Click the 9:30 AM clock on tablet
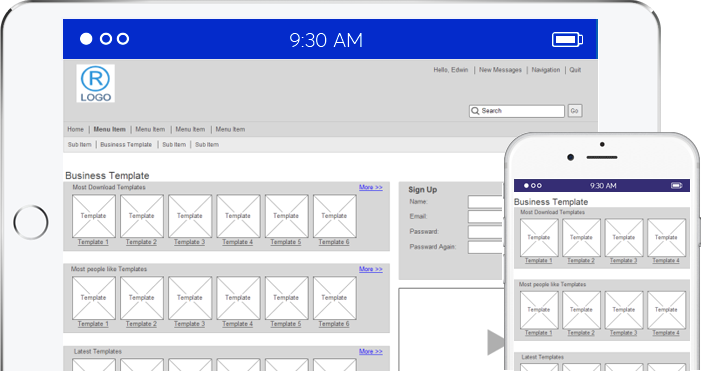The width and height of the screenshot is (701, 371). [326, 40]
